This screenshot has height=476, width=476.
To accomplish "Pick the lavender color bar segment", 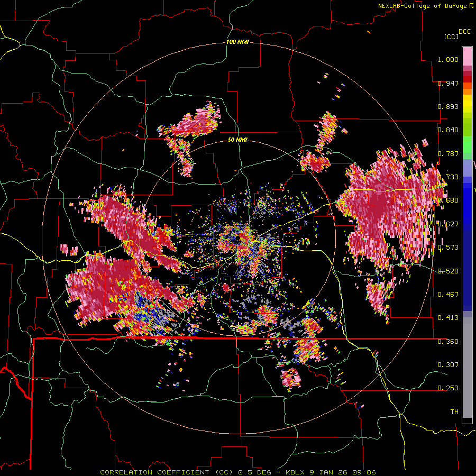I will (467, 168).
